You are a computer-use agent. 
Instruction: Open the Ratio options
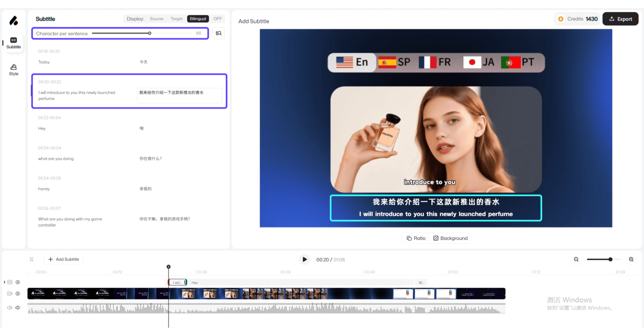pyautogui.click(x=416, y=238)
